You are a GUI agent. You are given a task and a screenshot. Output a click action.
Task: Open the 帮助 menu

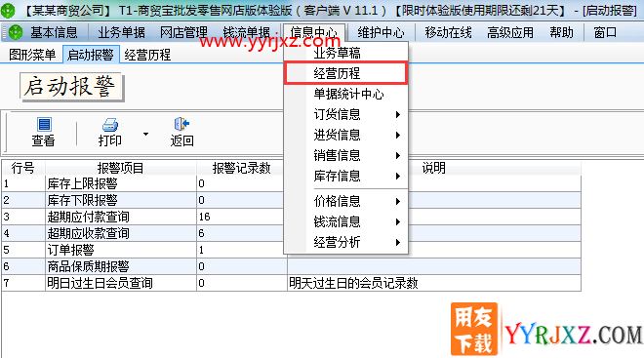tap(561, 32)
